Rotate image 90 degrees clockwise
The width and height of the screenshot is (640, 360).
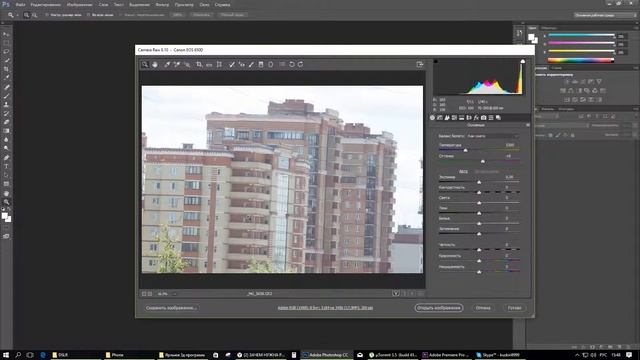coord(300,64)
